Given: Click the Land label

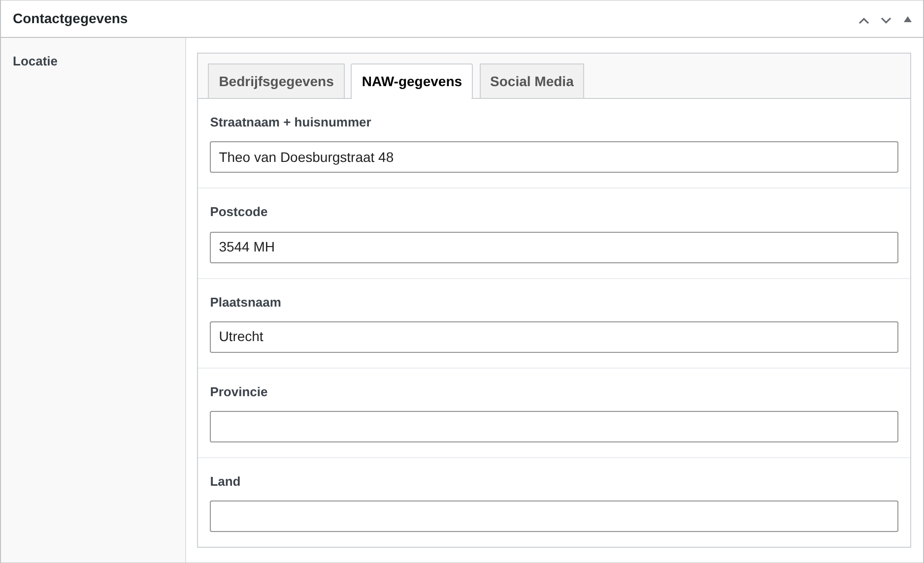Looking at the screenshot, I should tap(225, 481).
